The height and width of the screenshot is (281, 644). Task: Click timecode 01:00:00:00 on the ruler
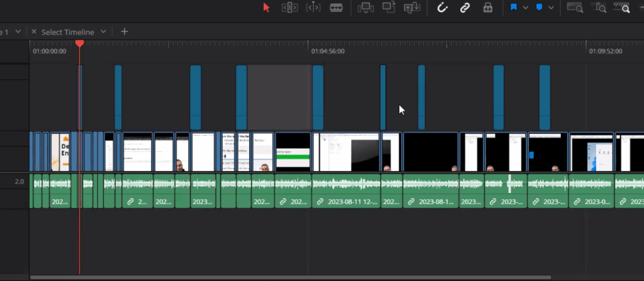49,52
